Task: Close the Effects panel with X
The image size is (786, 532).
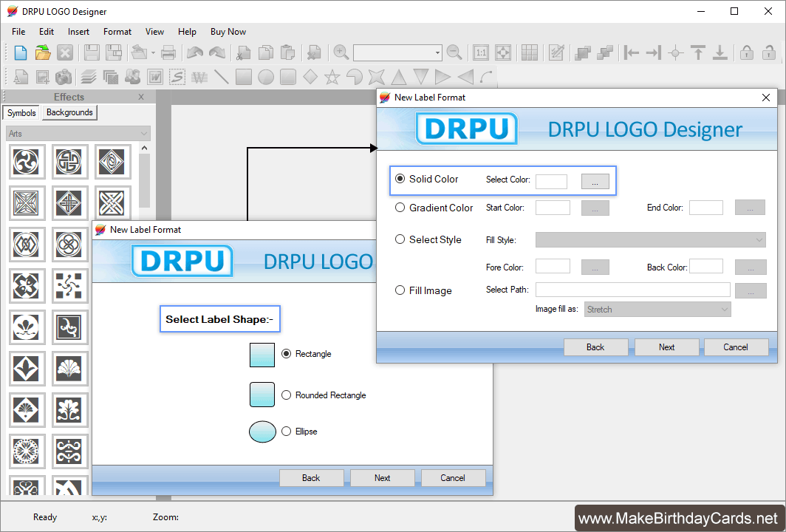Action: point(141,97)
